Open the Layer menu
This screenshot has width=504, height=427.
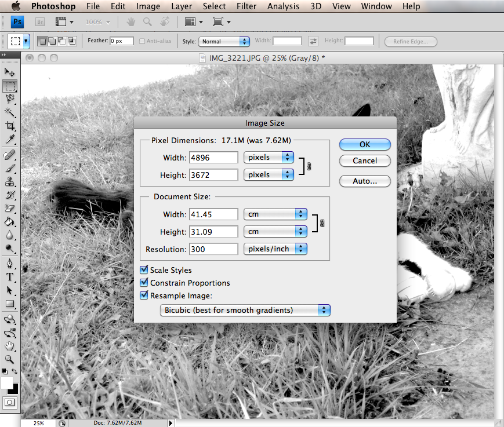[182, 6]
